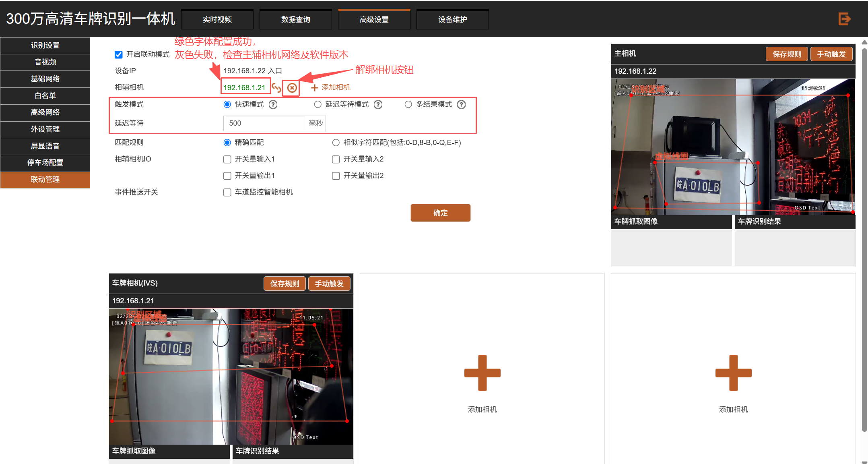Viewport: 868px width, 464px height.
Task: Click 手动触发 on the 主相机 panel
Action: point(831,54)
